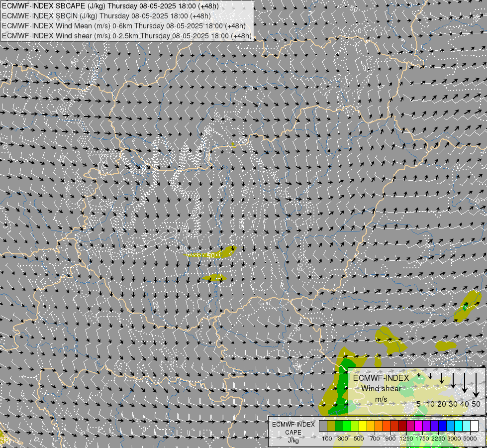Click the 5 value in wind shear legend

(419, 404)
